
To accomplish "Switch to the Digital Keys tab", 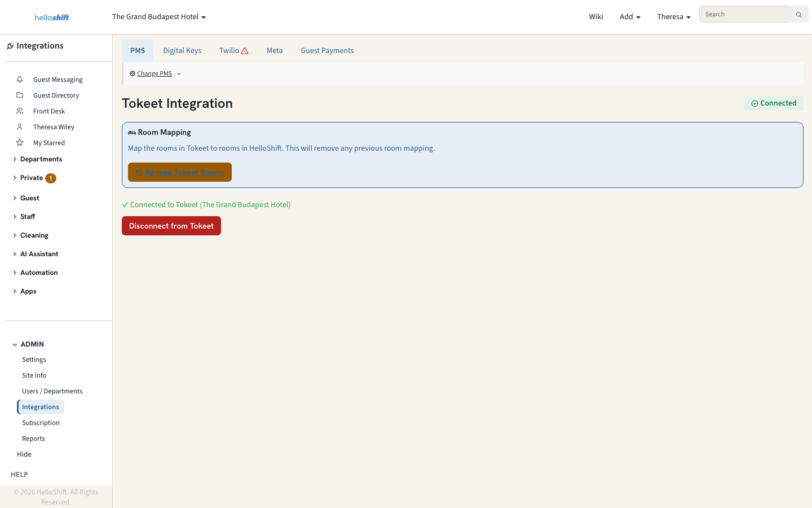I will 182,51.
